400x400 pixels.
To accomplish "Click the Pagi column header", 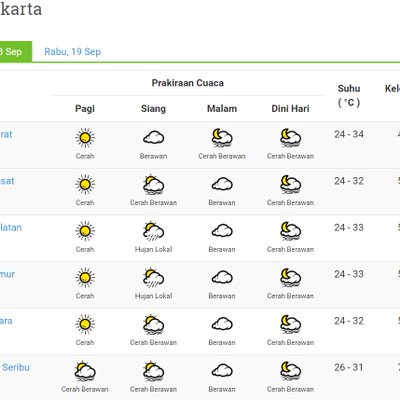I will click(85, 109).
